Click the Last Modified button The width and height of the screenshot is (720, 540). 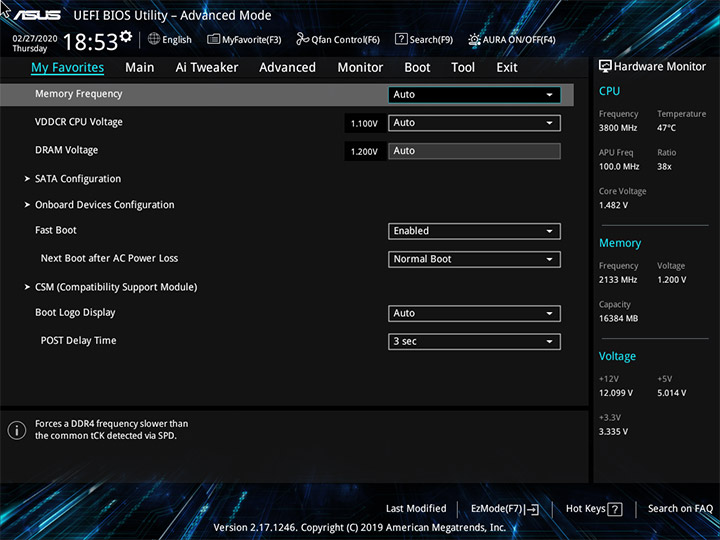point(416,508)
